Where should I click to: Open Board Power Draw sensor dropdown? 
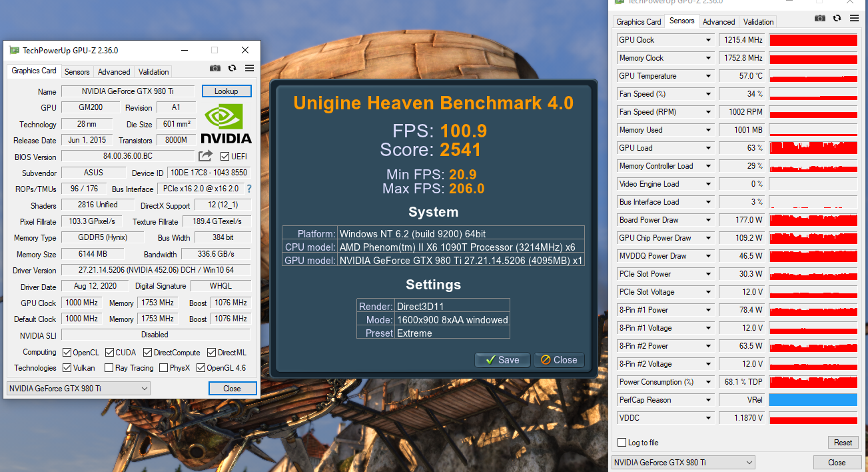pyautogui.click(x=708, y=220)
